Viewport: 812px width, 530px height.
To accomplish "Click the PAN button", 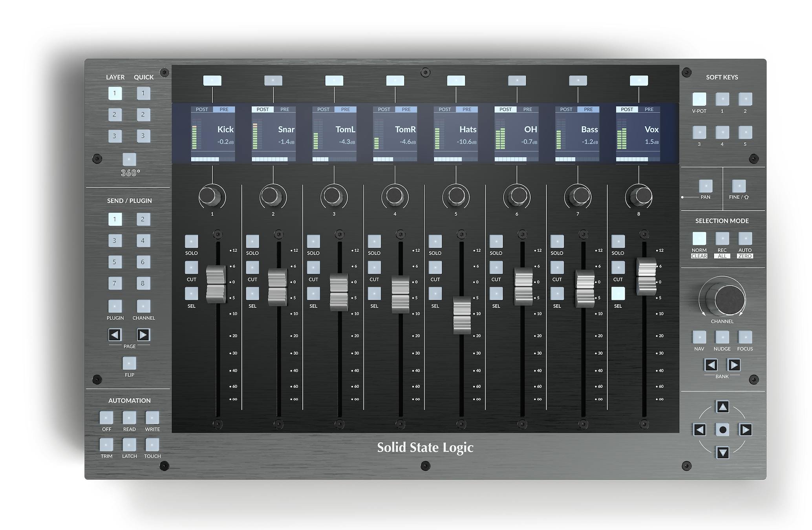I will tap(706, 186).
